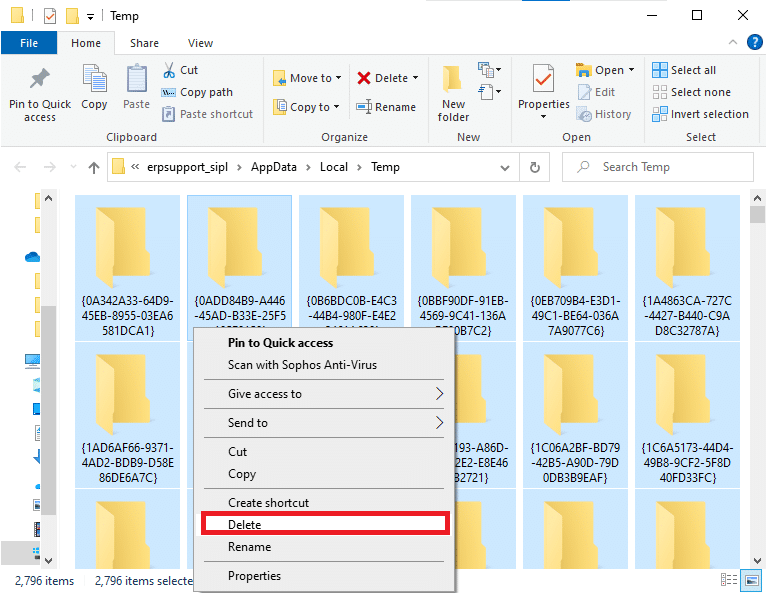Go up one folder level arrow

point(94,167)
